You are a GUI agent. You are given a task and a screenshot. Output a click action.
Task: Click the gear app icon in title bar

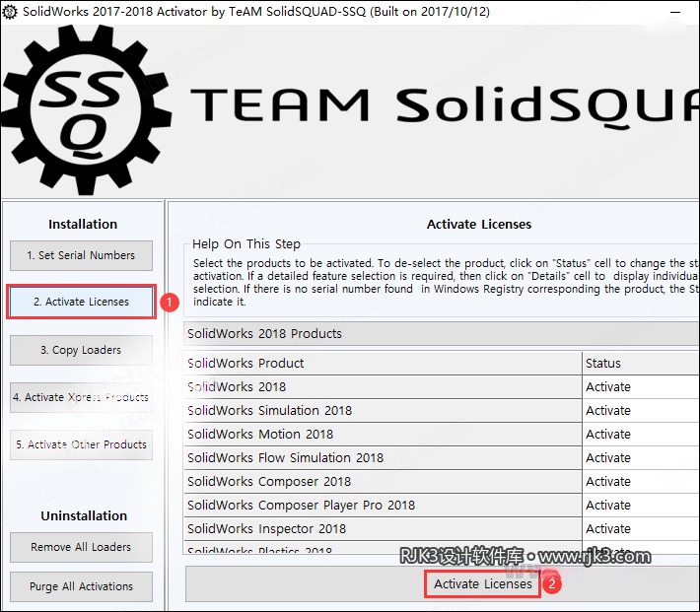[x=10, y=12]
